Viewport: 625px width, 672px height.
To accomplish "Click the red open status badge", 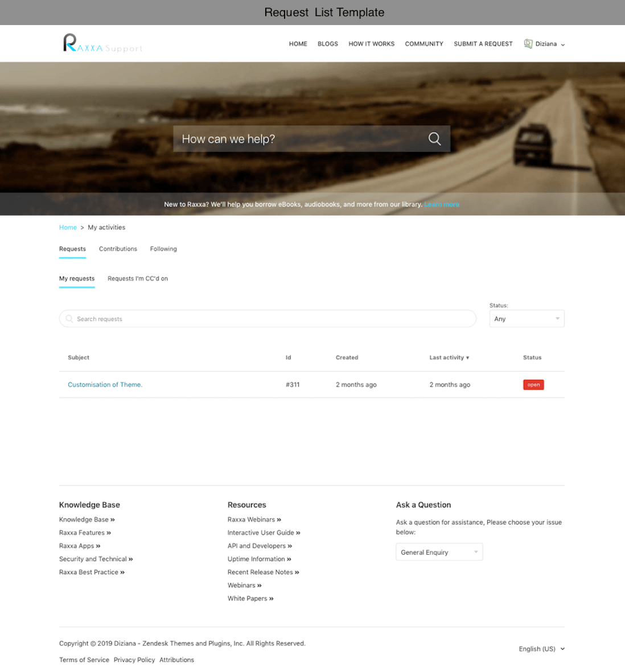I will tap(533, 385).
